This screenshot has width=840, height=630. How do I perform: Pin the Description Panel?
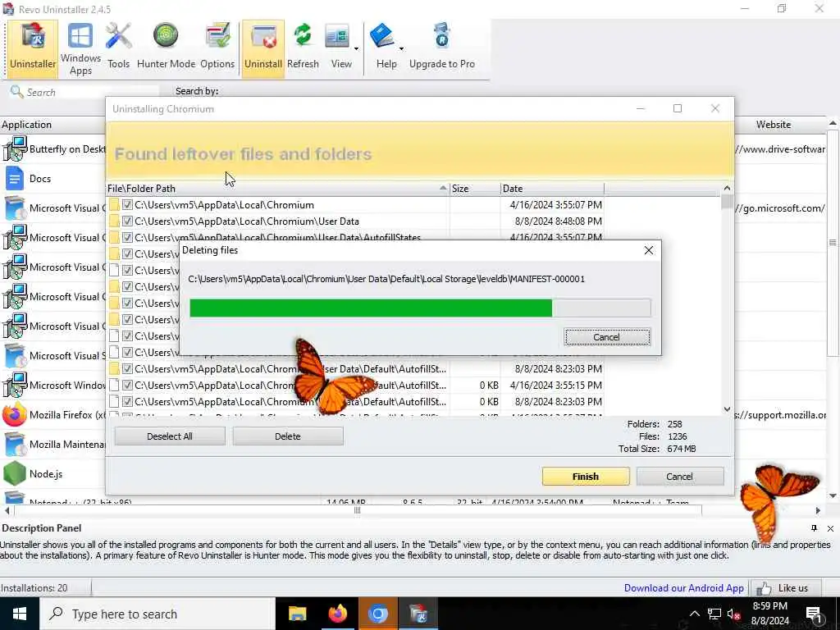tap(814, 528)
